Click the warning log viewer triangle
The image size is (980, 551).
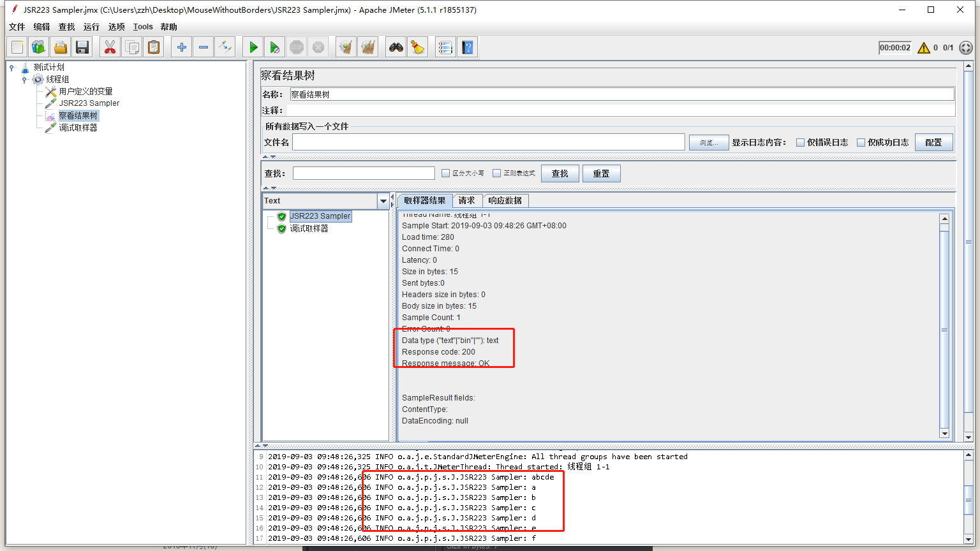pyautogui.click(x=924, y=48)
